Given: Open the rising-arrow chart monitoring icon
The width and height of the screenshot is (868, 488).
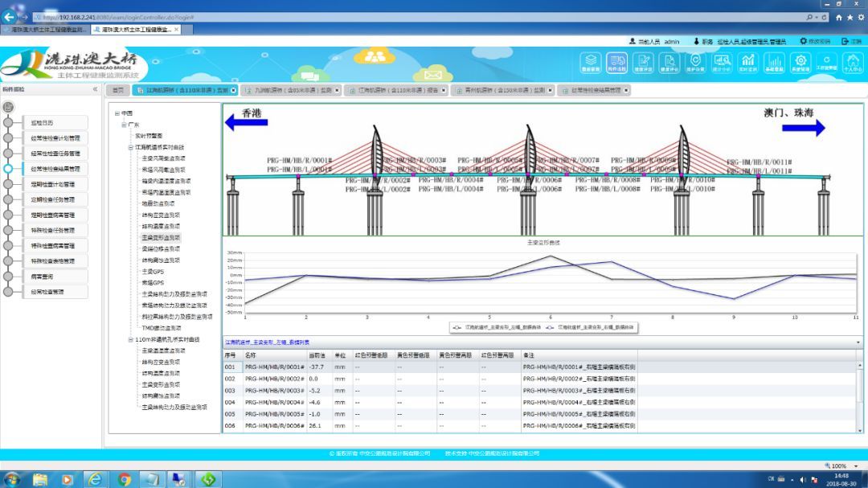Looking at the screenshot, I should 748,63.
